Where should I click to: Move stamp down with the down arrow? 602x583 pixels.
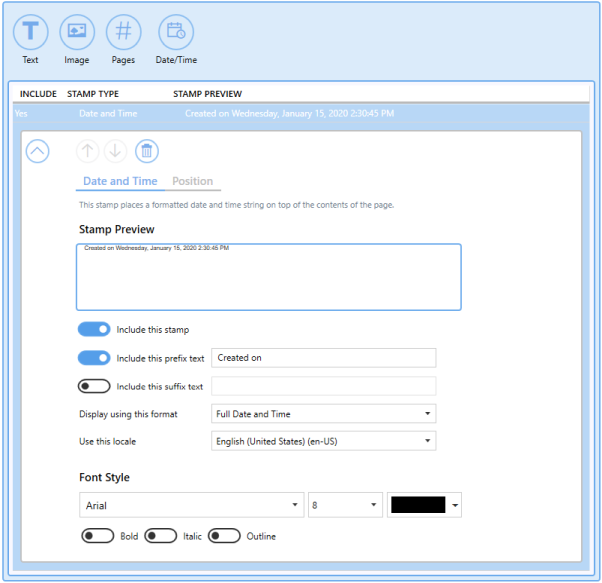coord(115,151)
